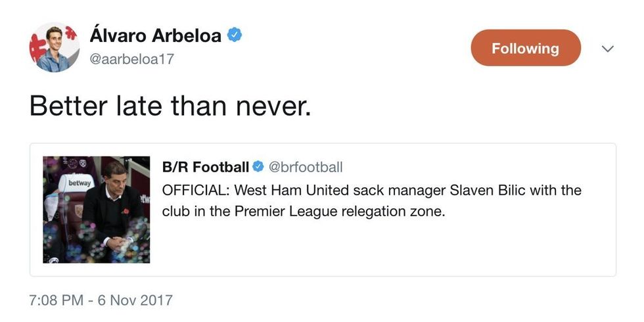Open the Álvaro Arbeloa display name

[x=155, y=34]
